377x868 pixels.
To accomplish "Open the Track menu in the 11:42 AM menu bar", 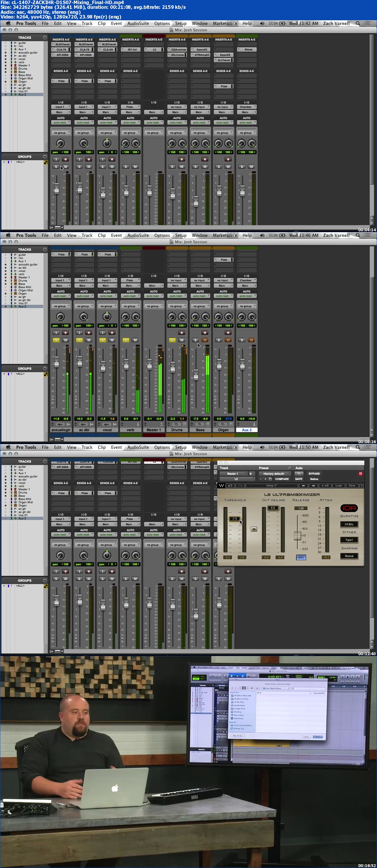I will tap(87, 23).
